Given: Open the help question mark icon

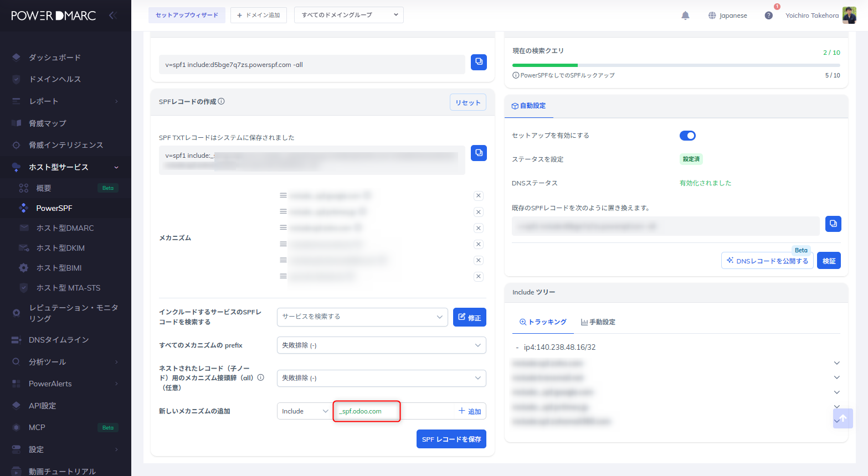Looking at the screenshot, I should coord(768,15).
